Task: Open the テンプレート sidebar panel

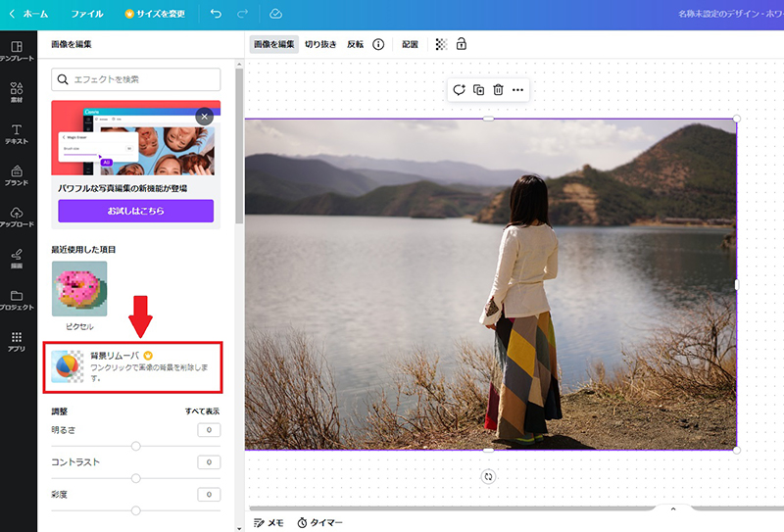Action: pos(17,51)
